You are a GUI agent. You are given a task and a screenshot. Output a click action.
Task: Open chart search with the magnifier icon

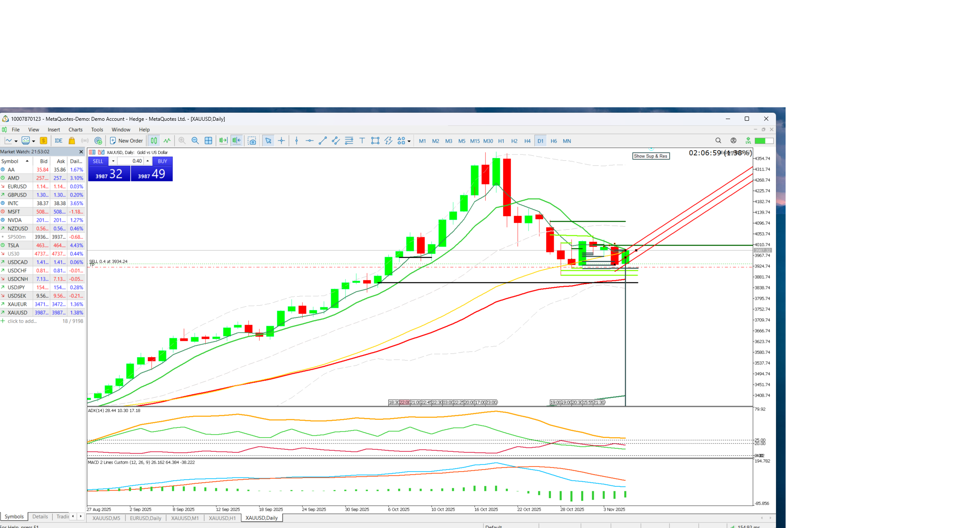(x=718, y=141)
